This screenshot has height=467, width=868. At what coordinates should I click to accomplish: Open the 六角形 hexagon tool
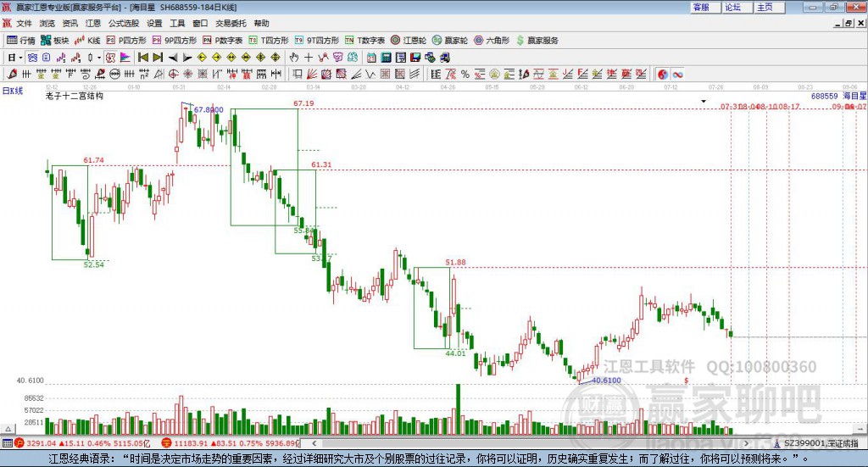(492, 41)
